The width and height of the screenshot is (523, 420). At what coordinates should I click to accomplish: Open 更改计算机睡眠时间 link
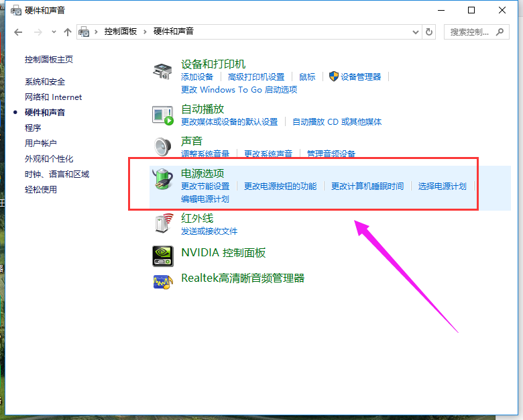[x=367, y=187]
